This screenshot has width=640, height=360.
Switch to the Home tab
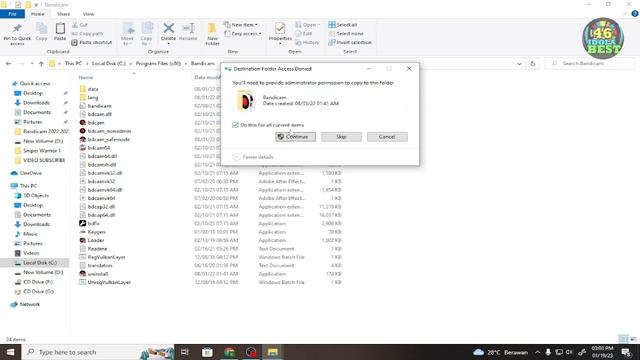point(38,14)
